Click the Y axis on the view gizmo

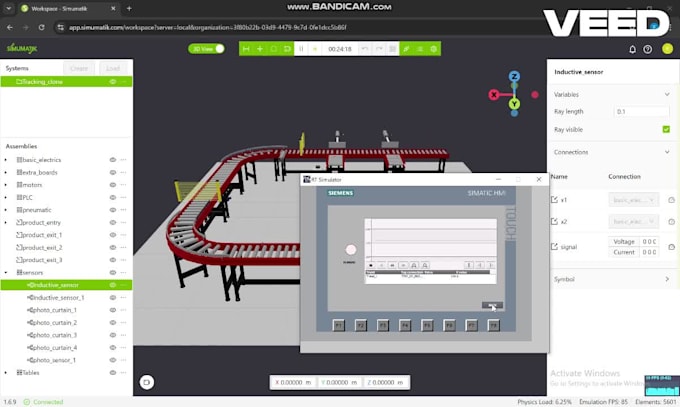click(514, 104)
